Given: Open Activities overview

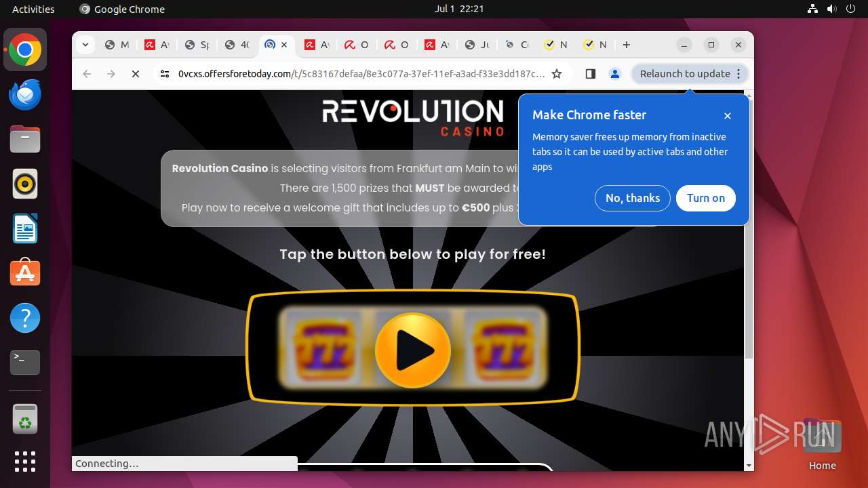Looking at the screenshot, I should [x=33, y=9].
